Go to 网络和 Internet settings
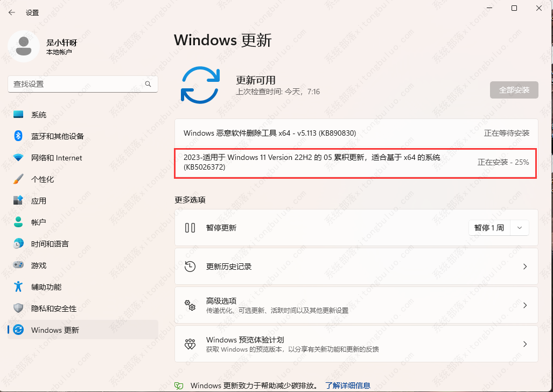 coord(83,157)
